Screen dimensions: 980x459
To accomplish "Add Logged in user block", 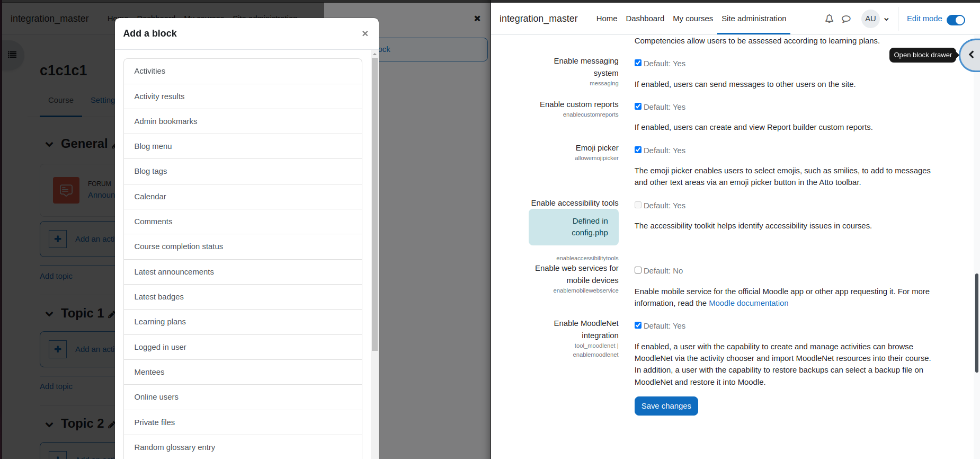I will click(x=243, y=347).
